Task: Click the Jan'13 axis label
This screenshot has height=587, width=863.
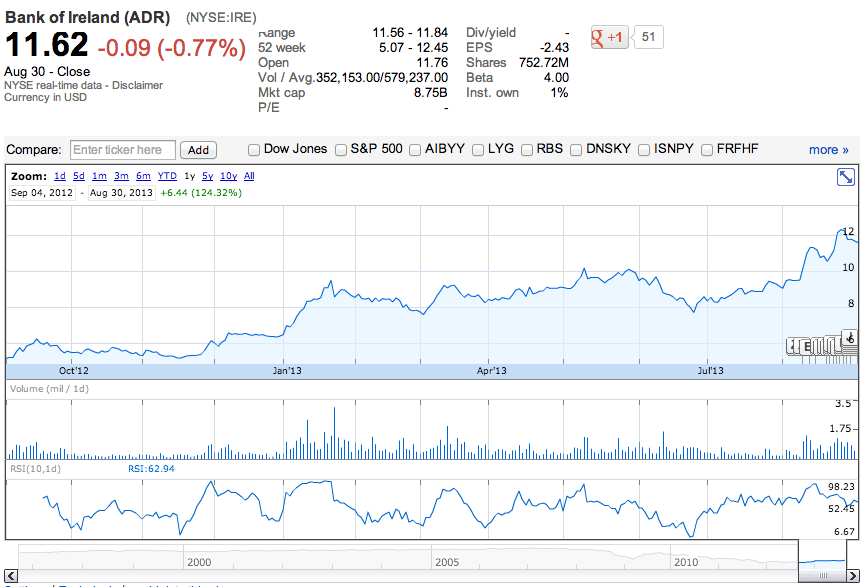Action: point(287,371)
